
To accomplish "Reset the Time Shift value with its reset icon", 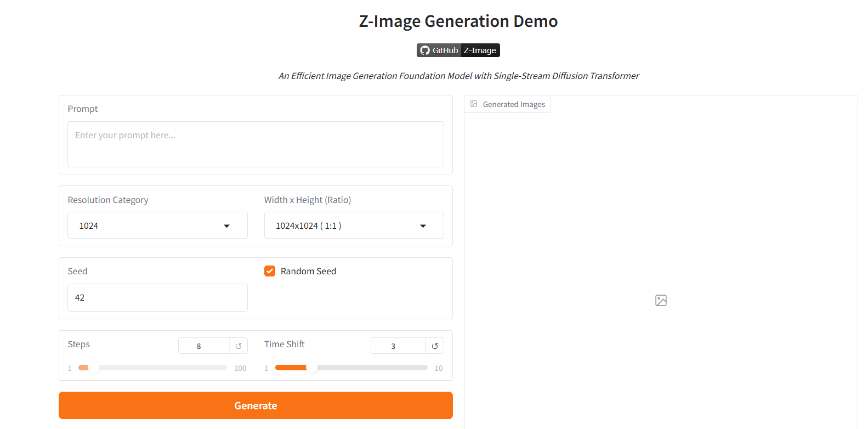I will (435, 346).
